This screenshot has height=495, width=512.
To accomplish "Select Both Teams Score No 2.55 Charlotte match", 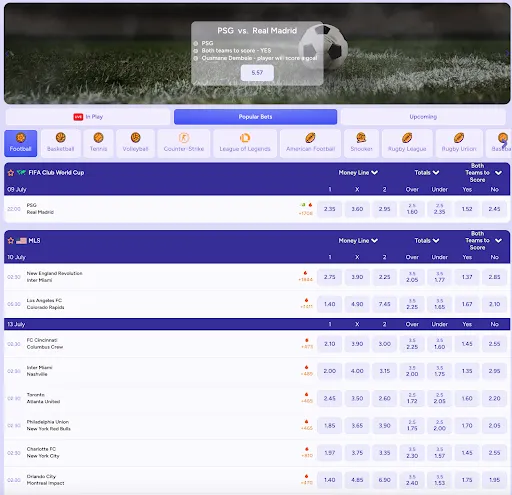I will pyautogui.click(x=494, y=453).
